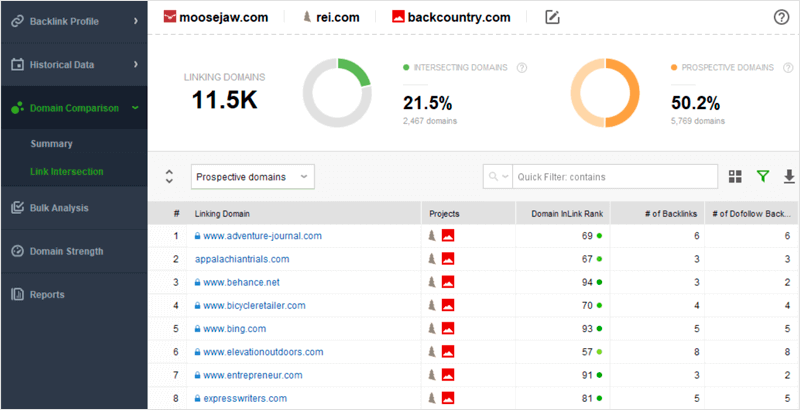Open the help question mark icon
Viewport: 800px width, 410px height.
click(781, 17)
